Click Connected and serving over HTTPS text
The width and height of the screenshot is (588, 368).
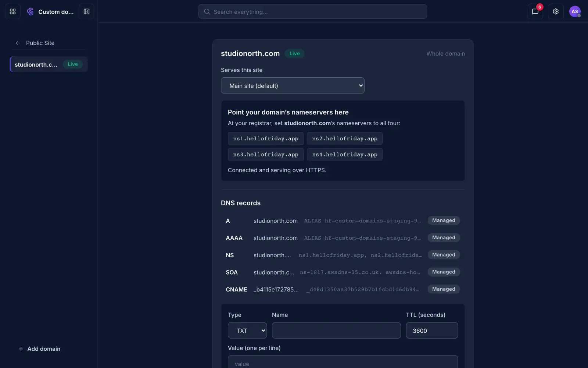point(277,170)
